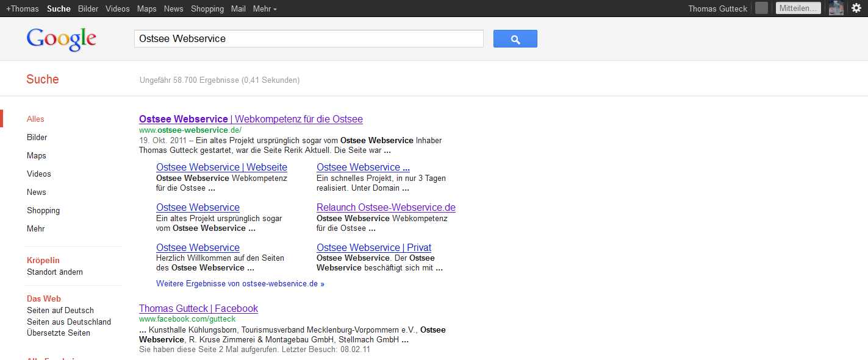Click the 'Kröpelin' location label
Viewport: 868px width, 360px height.
43,261
